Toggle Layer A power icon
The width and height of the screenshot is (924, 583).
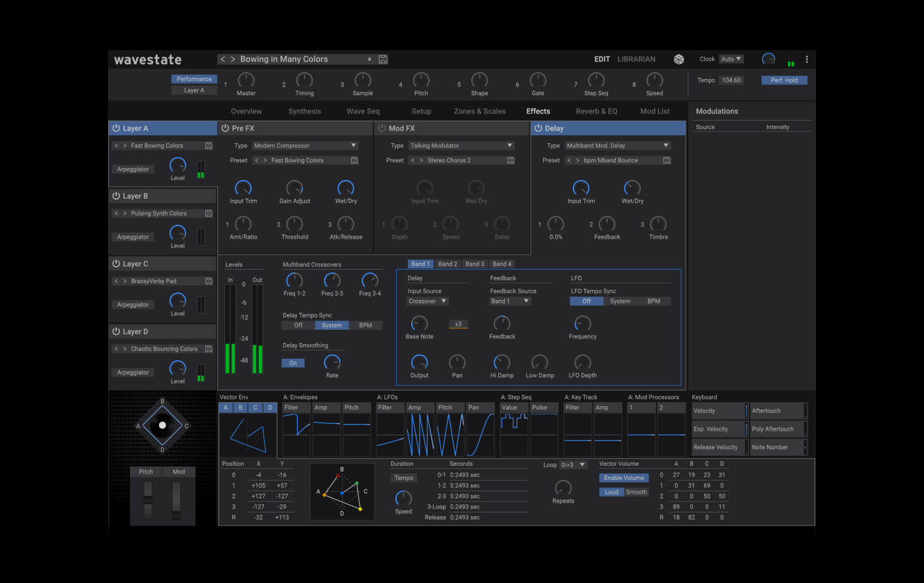click(116, 129)
